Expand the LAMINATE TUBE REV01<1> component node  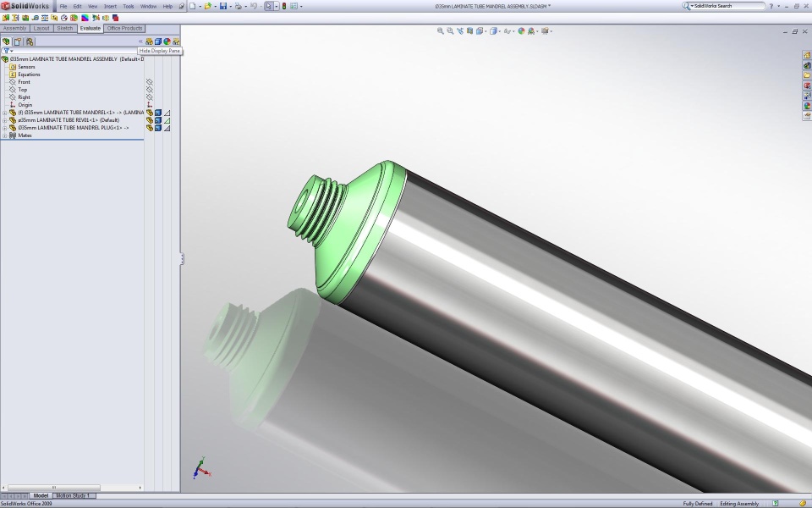tap(5, 120)
